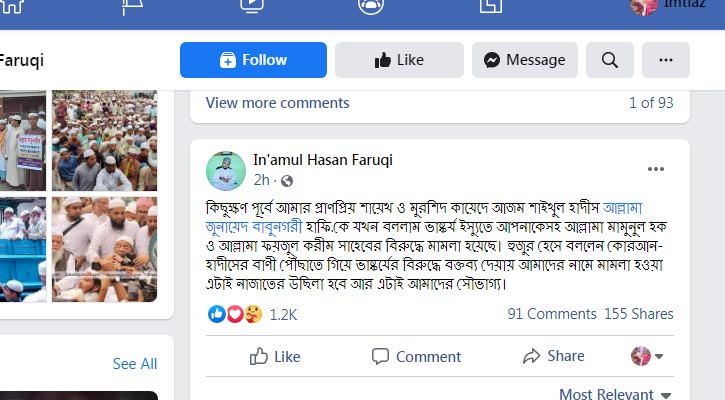Open the Watch video tab in the top bar

pos(251,6)
